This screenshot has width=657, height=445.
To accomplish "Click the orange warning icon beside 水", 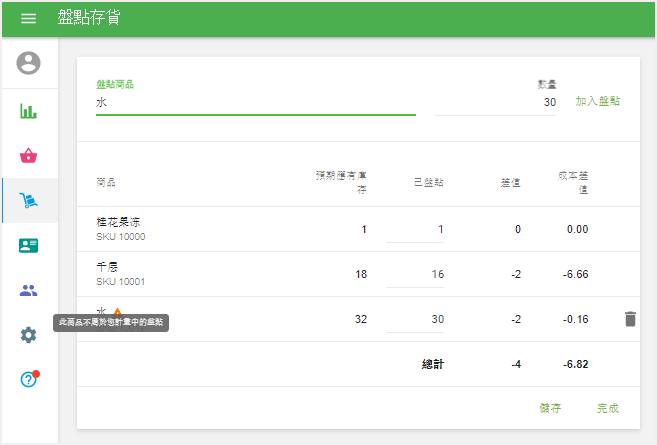I will point(117,311).
